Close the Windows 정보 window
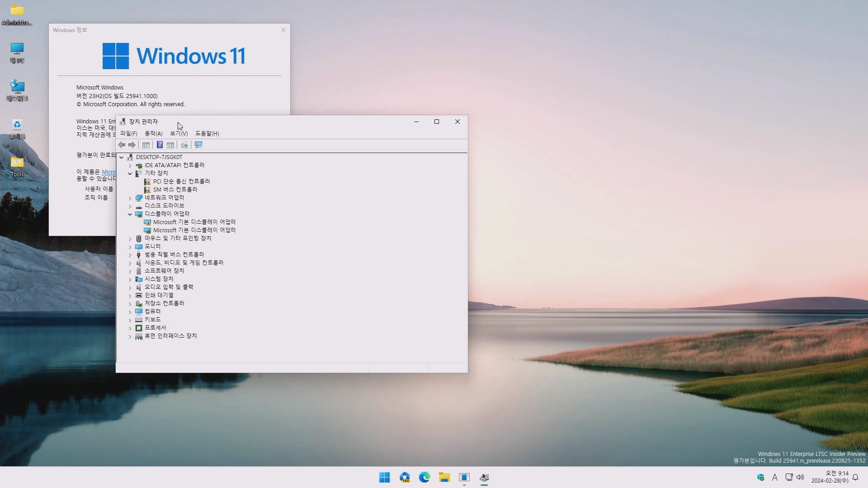 [283, 30]
